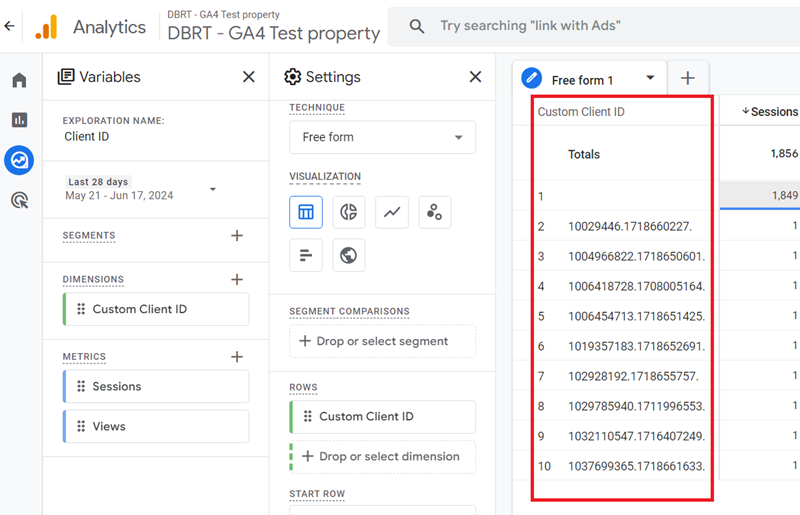Select Custom Client ID dimension chip
This screenshot has width=800, height=515.
156,309
